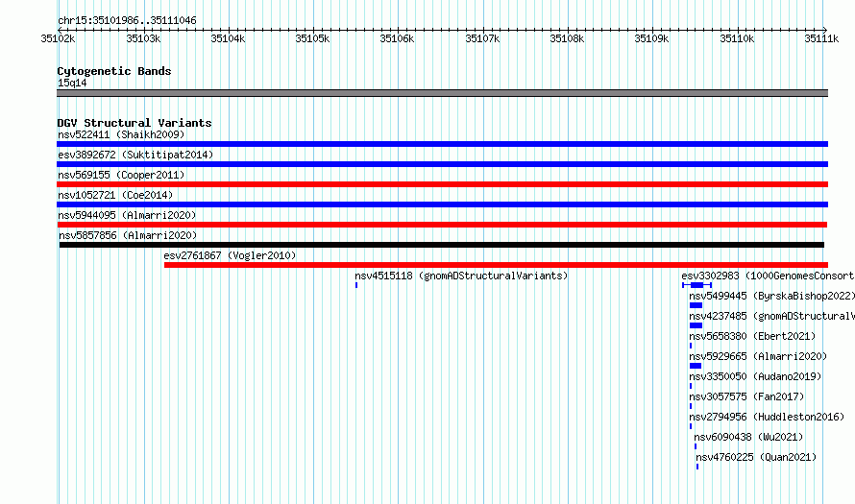Select the 15q14 band label
Screen dimensions: 855x504
(72, 83)
